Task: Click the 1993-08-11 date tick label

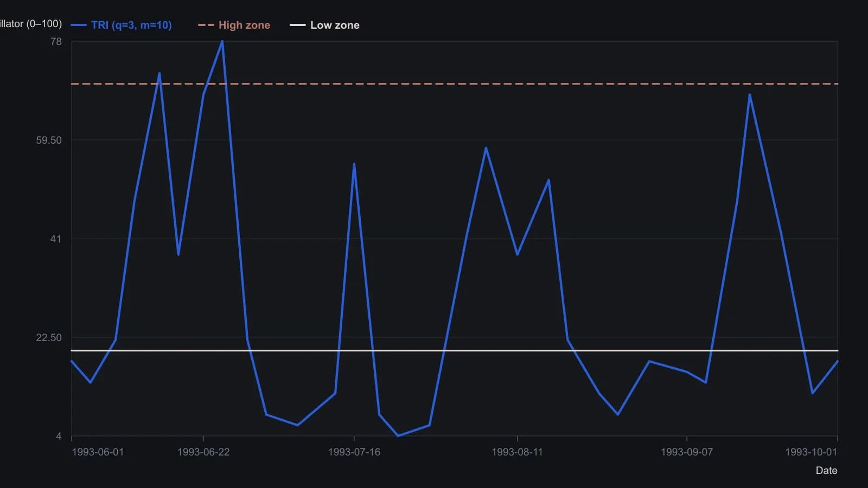Action: (x=517, y=452)
